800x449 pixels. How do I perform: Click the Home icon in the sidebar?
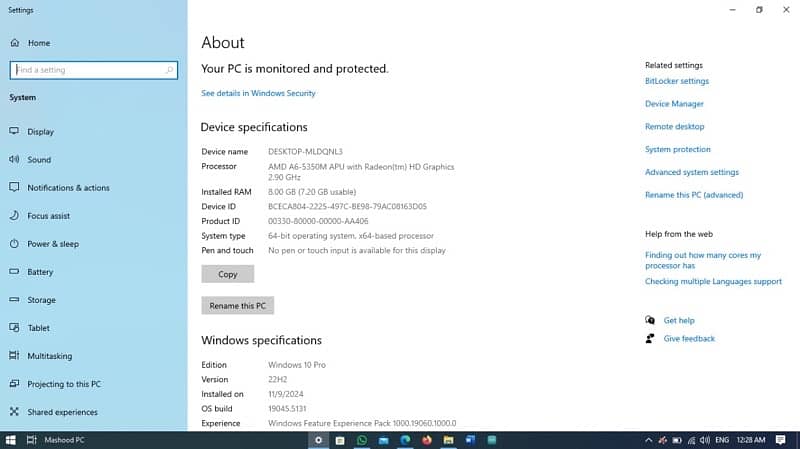pos(14,43)
